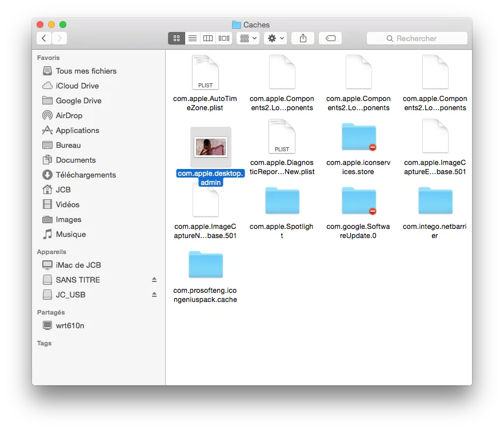Screen dimensions: 504x431
Task: Zoom the Caches window with green button
Action: tap(63, 25)
